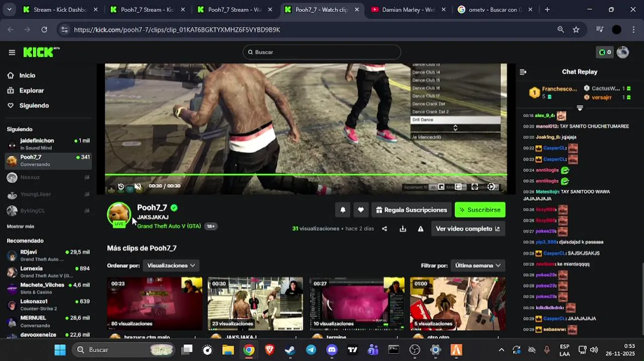Image resolution: width=644 pixels, height=361 pixels.
Task: Click top gifter Franchesco in chat leaderboard
Action: (553, 93)
